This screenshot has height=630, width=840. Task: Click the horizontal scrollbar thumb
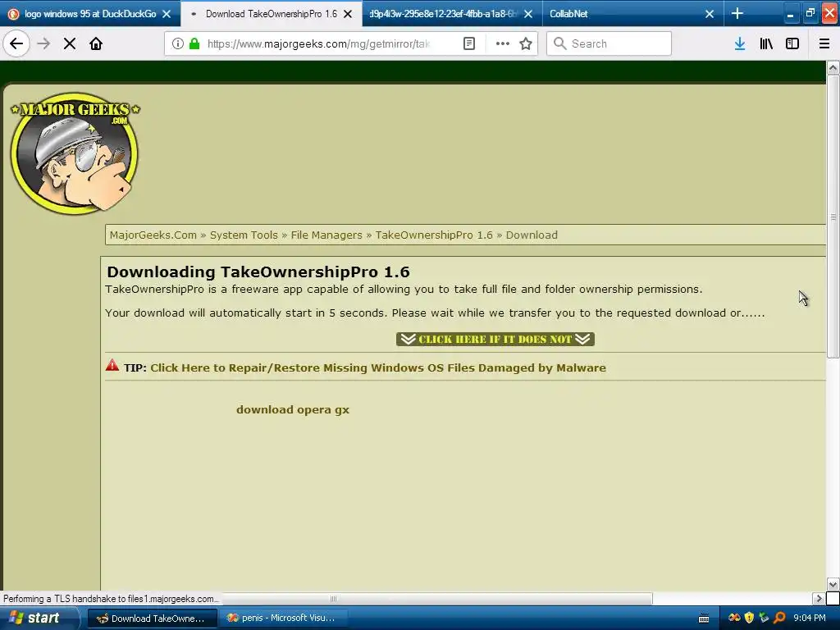pos(332,598)
